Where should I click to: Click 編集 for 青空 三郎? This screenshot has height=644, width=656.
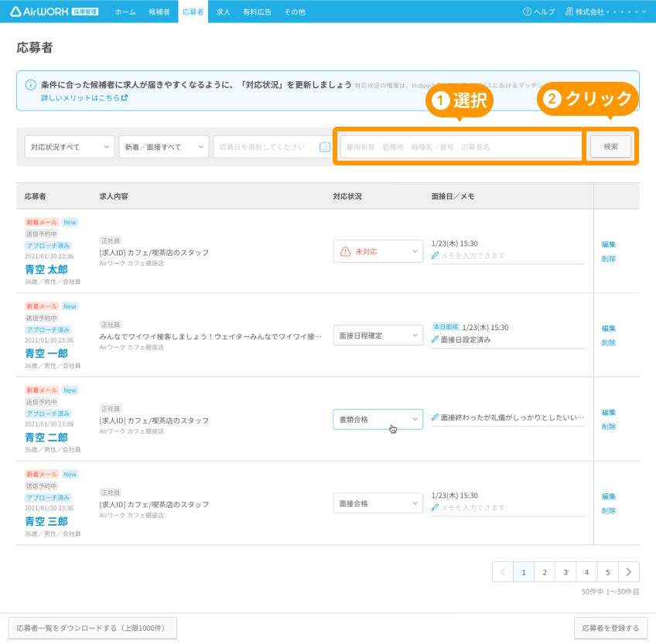609,496
